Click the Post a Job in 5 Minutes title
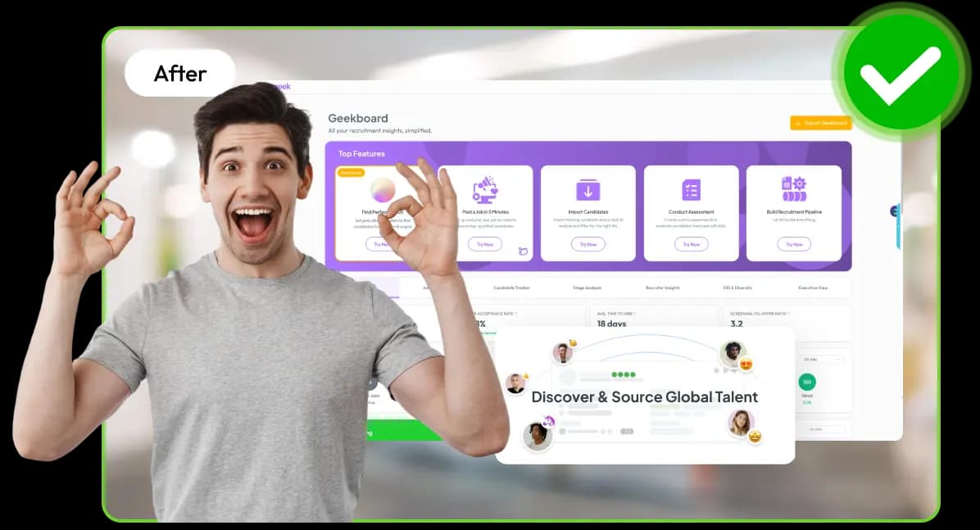The height and width of the screenshot is (530, 980). click(x=486, y=212)
